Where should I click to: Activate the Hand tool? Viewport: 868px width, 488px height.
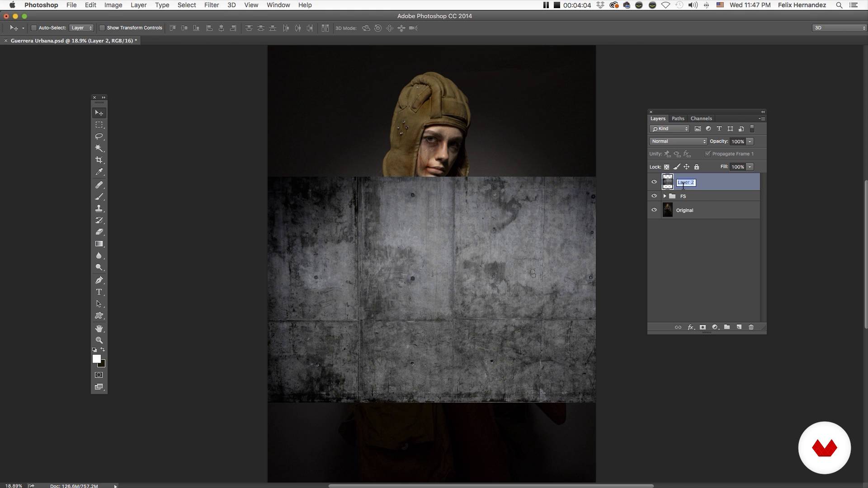click(99, 328)
